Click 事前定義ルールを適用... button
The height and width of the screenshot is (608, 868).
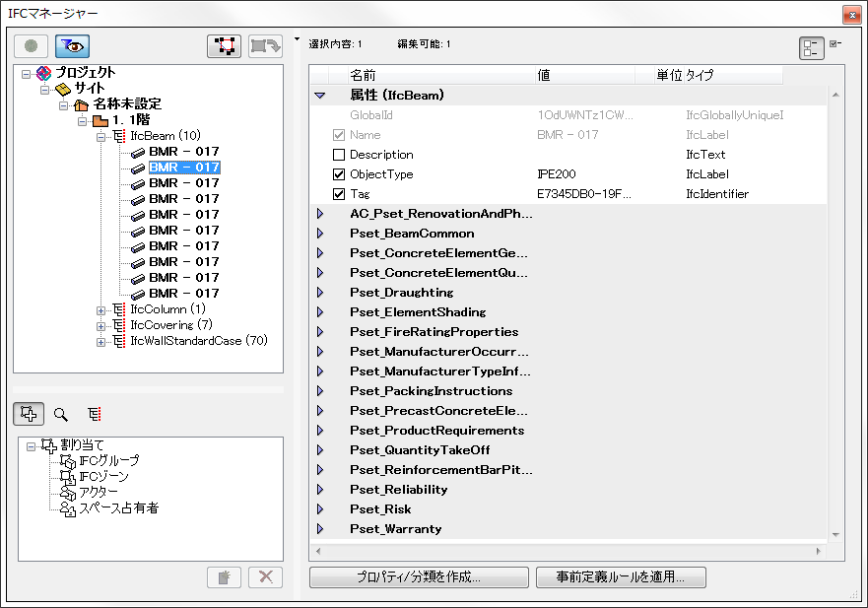pyautogui.click(x=621, y=577)
